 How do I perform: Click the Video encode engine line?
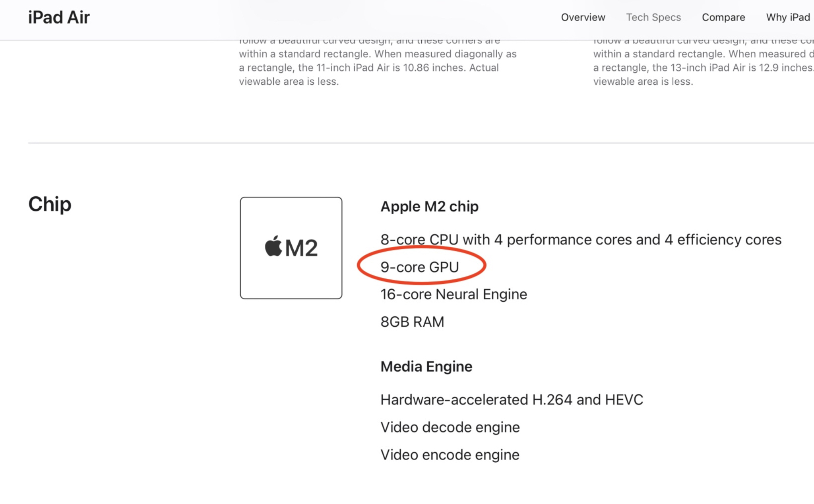pos(450,455)
